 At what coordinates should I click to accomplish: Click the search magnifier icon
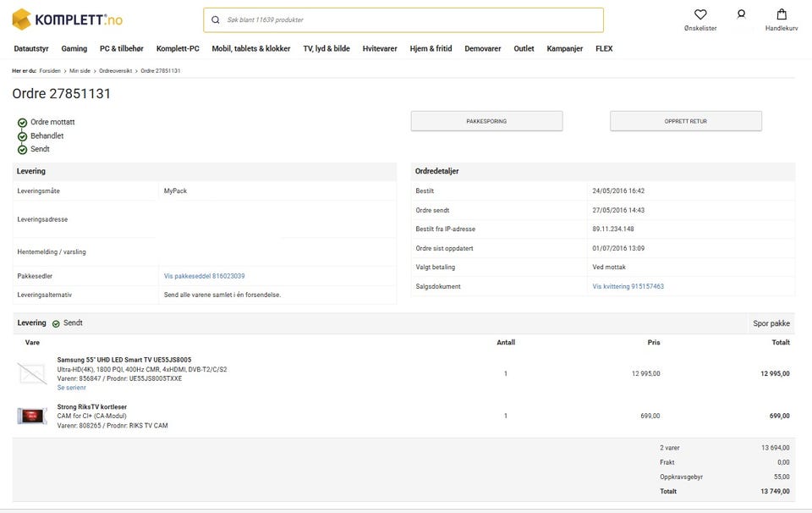click(216, 19)
